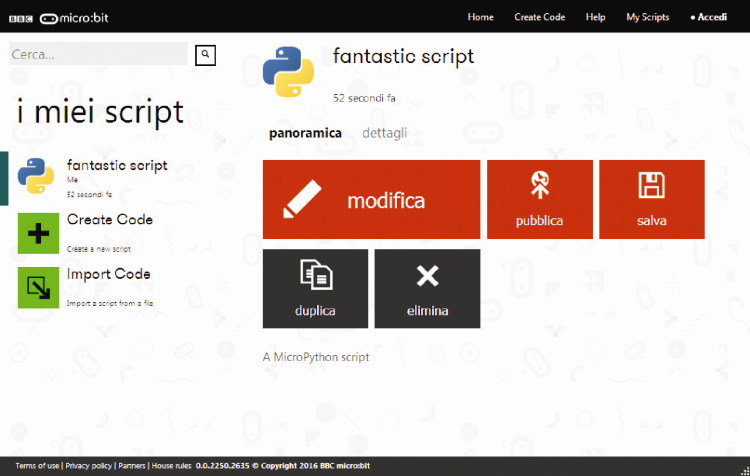Click the modifica tile with the pencil icon
The width and height of the screenshot is (750, 476).
point(371,199)
